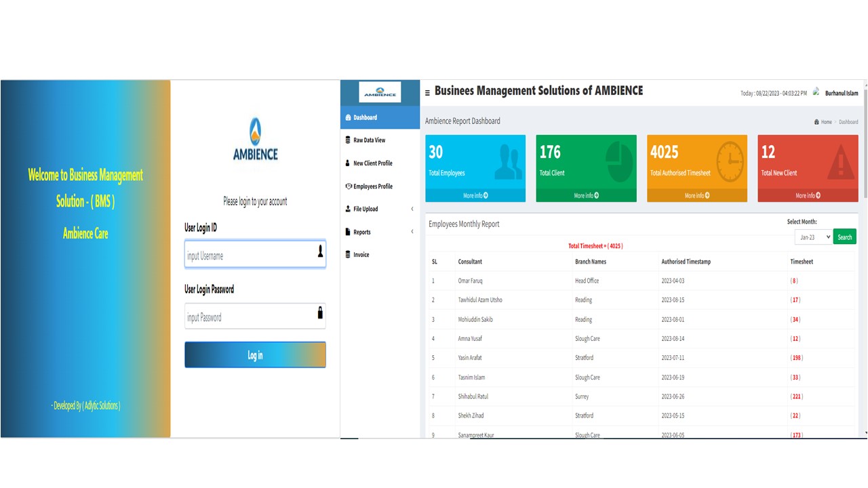The width and height of the screenshot is (868, 488).
Task: Select the Invoice sidebar item
Action: click(x=361, y=255)
